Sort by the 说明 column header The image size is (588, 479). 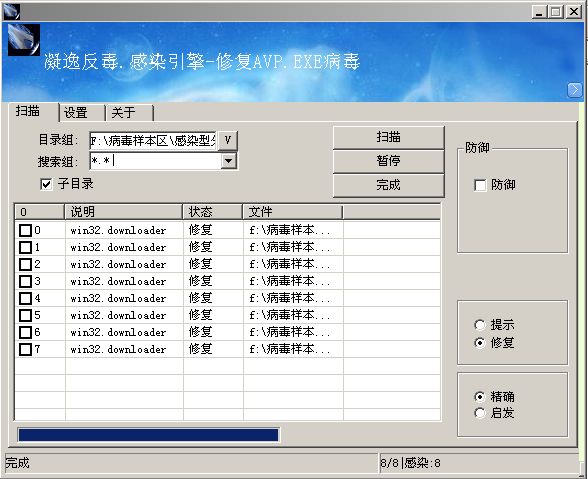[124, 212]
